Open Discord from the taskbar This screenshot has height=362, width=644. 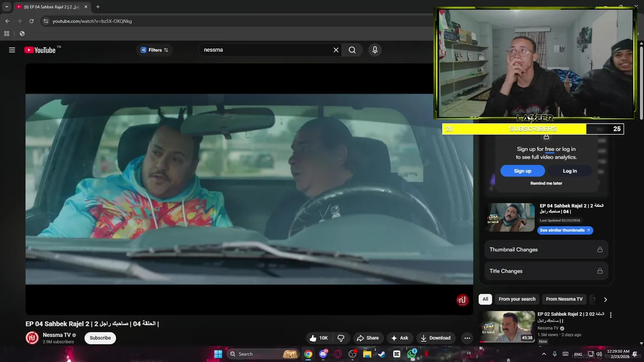pos(323,354)
